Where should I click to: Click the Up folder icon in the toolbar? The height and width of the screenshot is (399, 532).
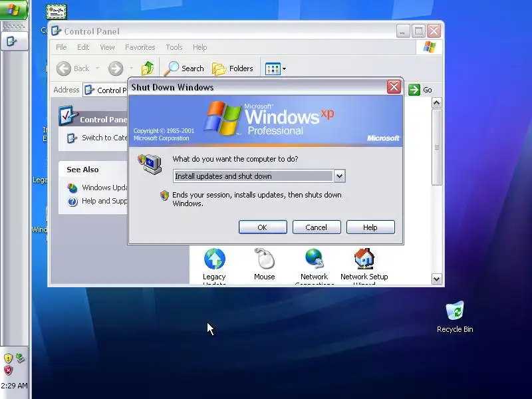148,68
